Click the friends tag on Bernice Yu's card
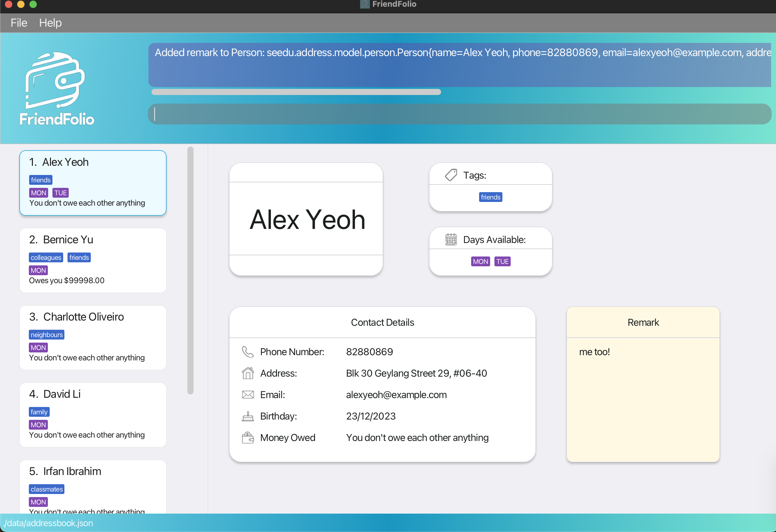The width and height of the screenshot is (776, 532). click(x=79, y=257)
